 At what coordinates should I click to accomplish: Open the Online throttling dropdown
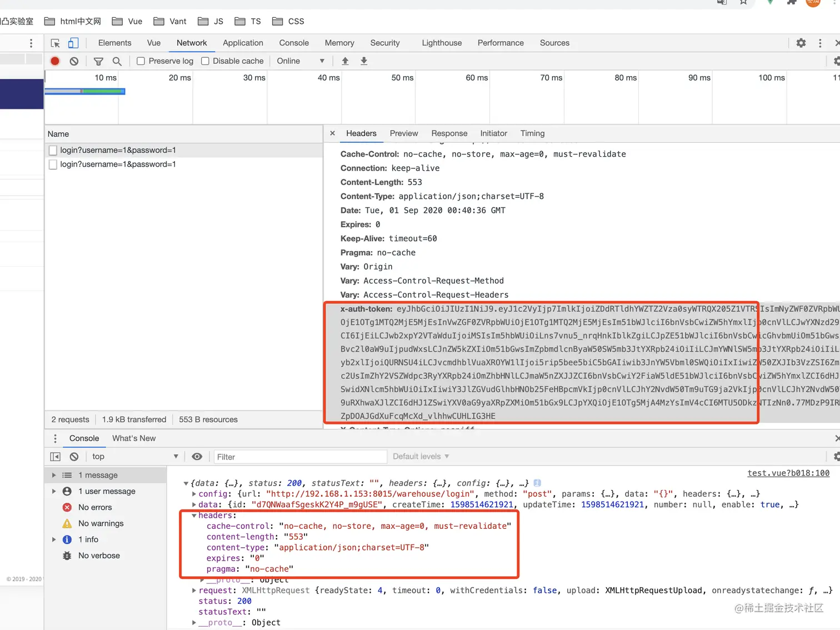tap(301, 61)
